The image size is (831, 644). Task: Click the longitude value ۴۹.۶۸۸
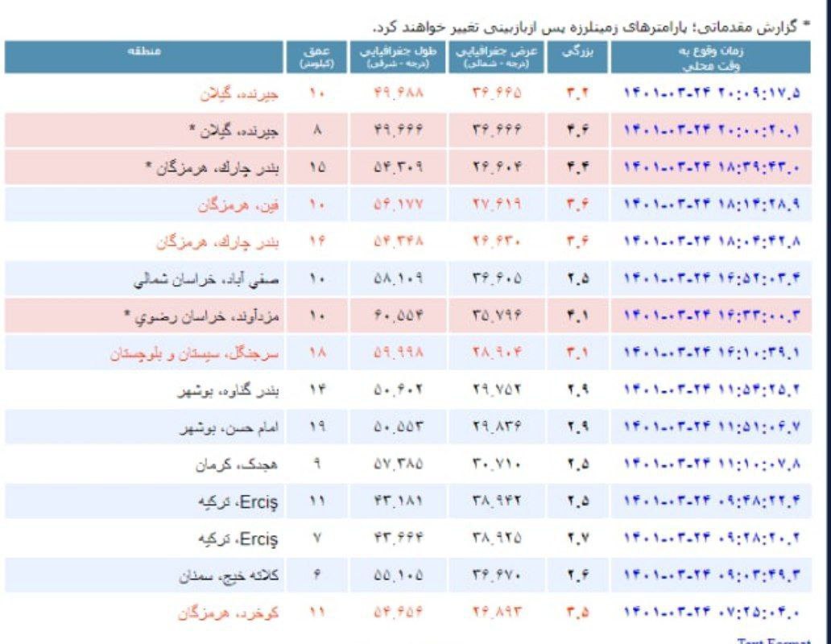[x=398, y=93]
